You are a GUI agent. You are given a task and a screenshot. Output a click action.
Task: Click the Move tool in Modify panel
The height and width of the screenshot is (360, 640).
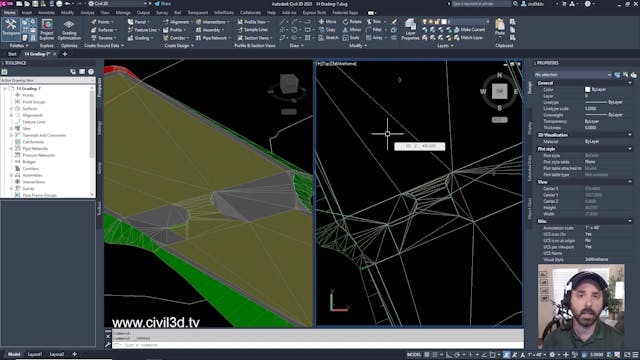[x=328, y=22]
